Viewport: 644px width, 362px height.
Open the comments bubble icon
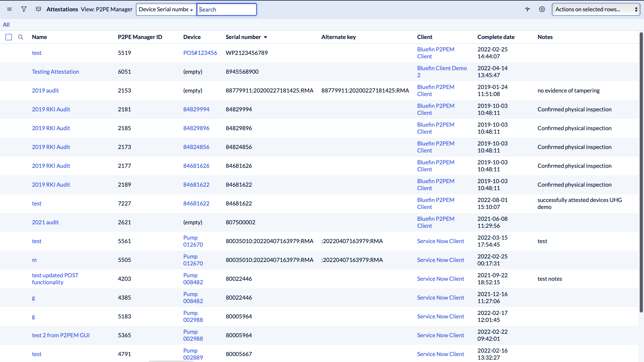38,9
